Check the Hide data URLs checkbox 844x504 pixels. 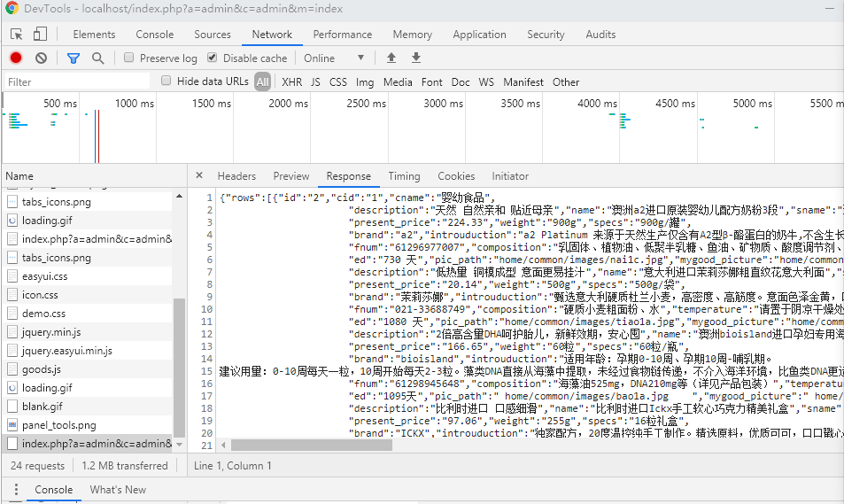166,81
